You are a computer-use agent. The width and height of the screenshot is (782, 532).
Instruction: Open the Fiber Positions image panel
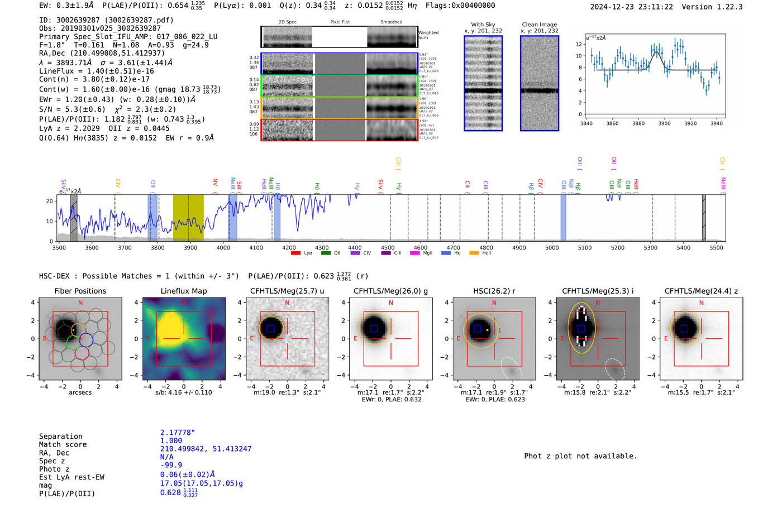pos(80,338)
